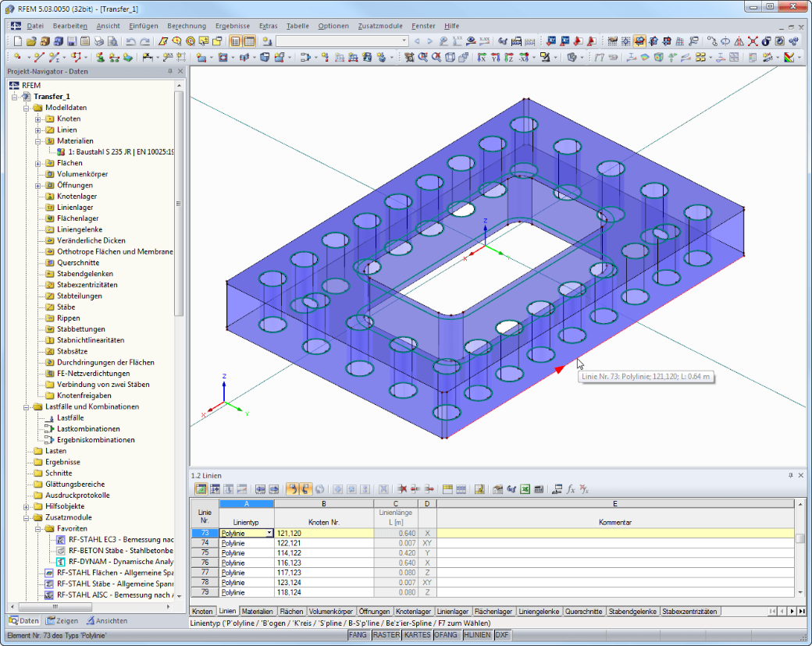
Task: Switch to the Zeigen navigator tab
Action: click(62, 620)
